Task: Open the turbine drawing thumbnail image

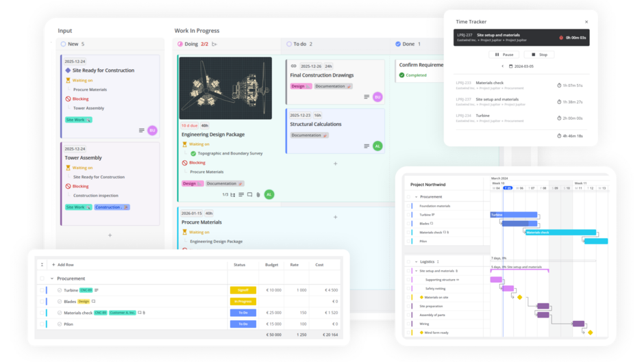Action: [225, 88]
